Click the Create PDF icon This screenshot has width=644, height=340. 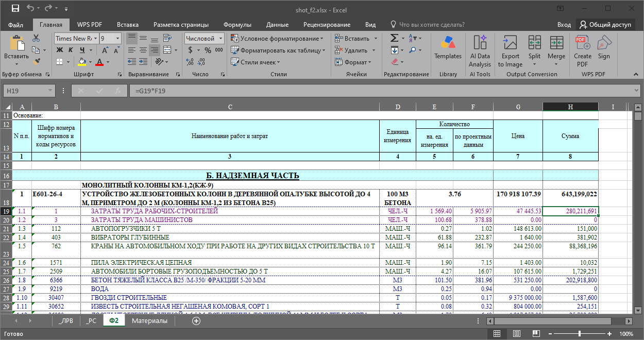(x=583, y=42)
